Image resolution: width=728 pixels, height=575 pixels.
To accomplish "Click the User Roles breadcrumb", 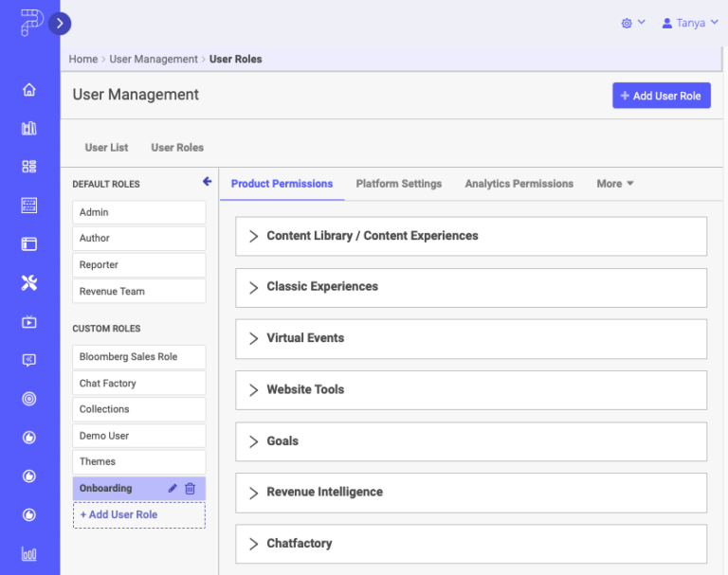I will [235, 59].
